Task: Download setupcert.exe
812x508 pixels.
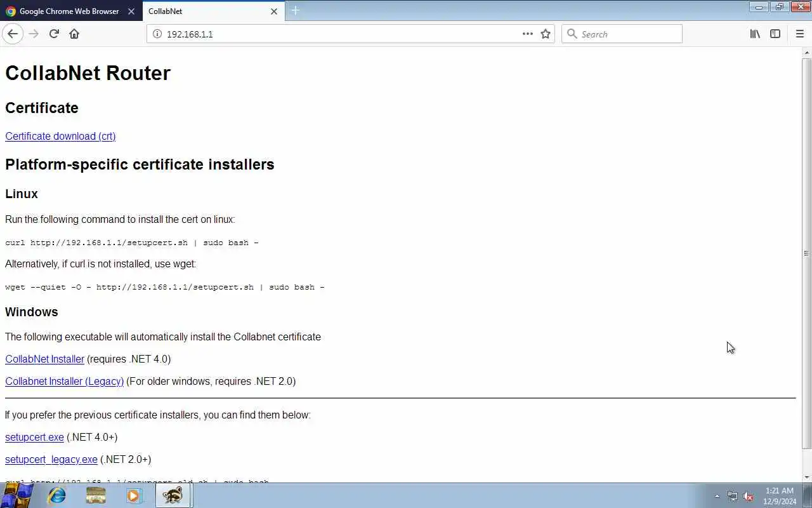Action: [34, 437]
